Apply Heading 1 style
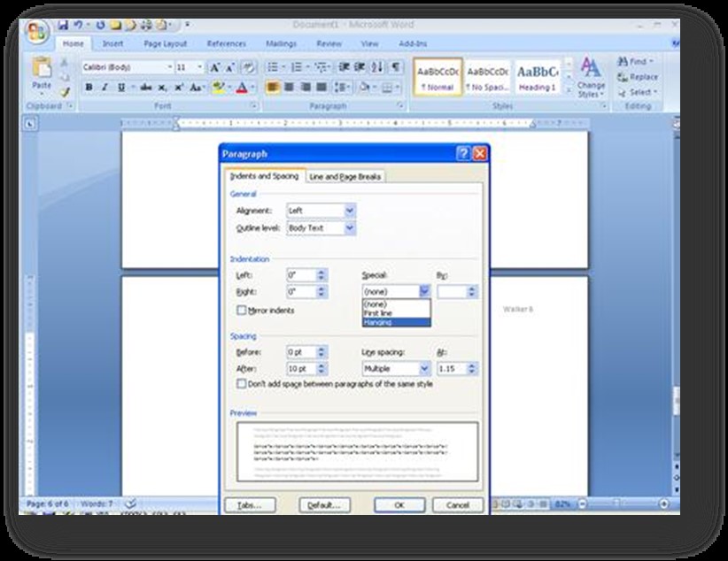The height and width of the screenshot is (561, 728). tap(538, 77)
